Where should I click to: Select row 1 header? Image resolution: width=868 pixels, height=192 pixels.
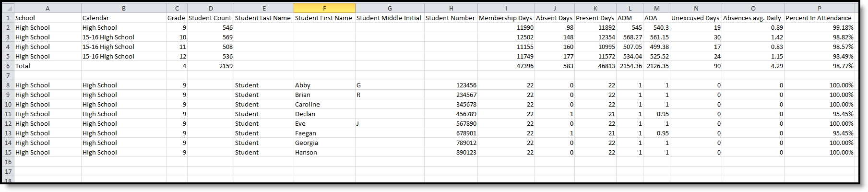point(8,18)
